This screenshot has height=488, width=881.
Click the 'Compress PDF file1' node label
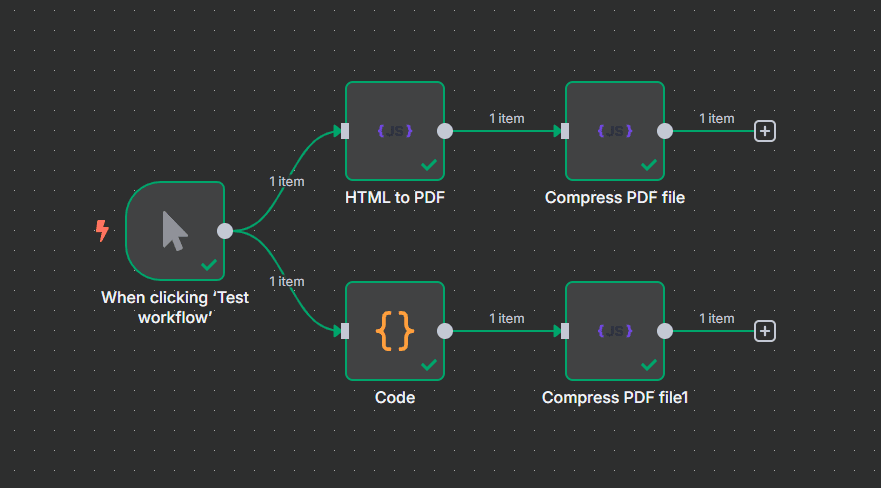tap(615, 398)
